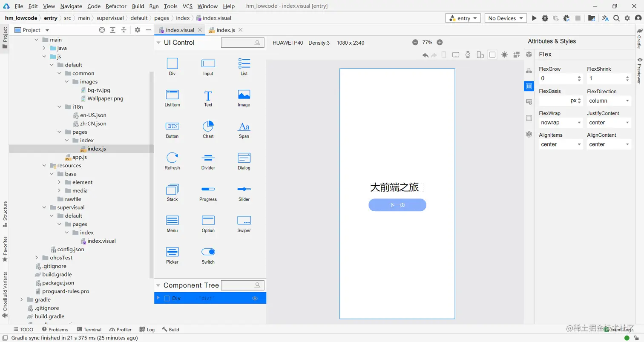Choose the List control icon
Screen dimensions: 644x342
(244, 63)
